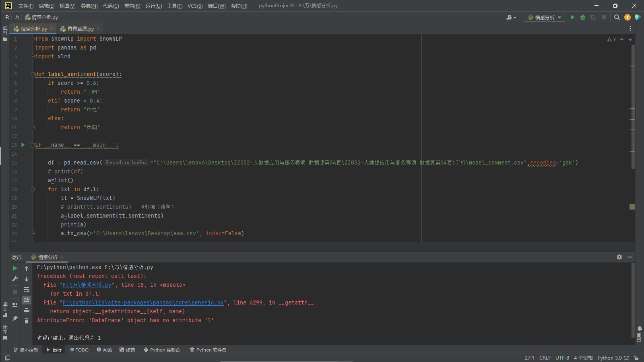Screen dimensions: 644x362
Task: Open the 情感分析 run configuration dropdown
Action: (x=544, y=17)
